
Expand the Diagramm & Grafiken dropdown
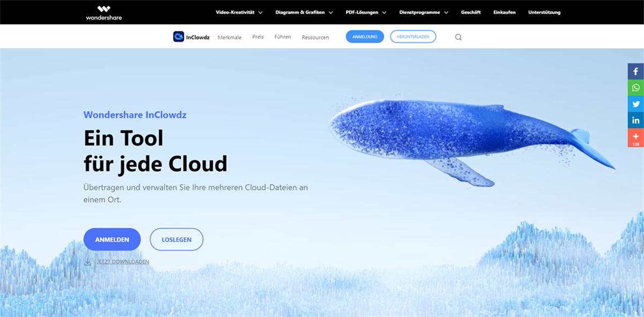pos(304,12)
